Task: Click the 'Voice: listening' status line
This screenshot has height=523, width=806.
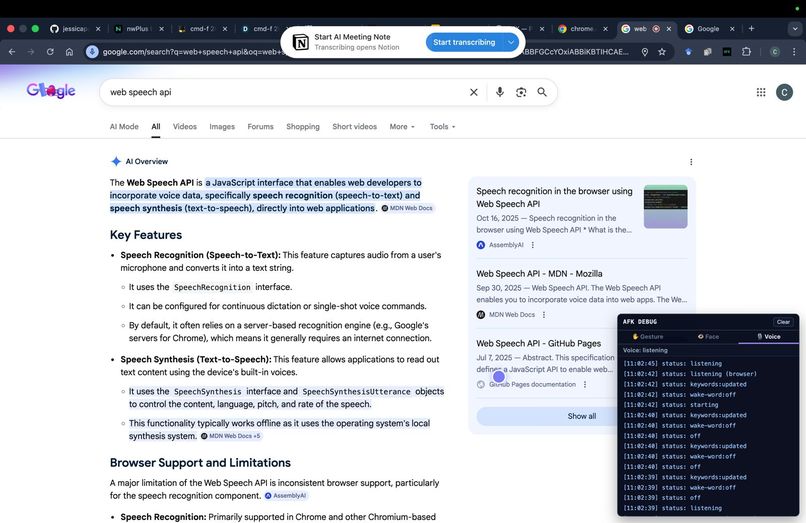Action: click(645, 350)
